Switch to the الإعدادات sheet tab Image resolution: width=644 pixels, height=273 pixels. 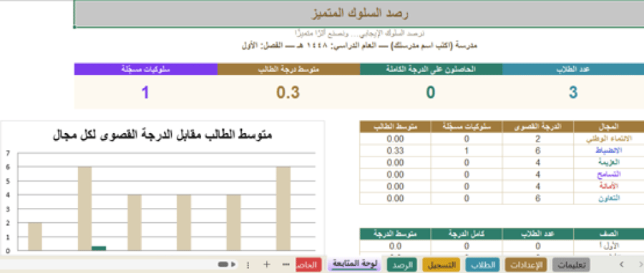point(526,265)
